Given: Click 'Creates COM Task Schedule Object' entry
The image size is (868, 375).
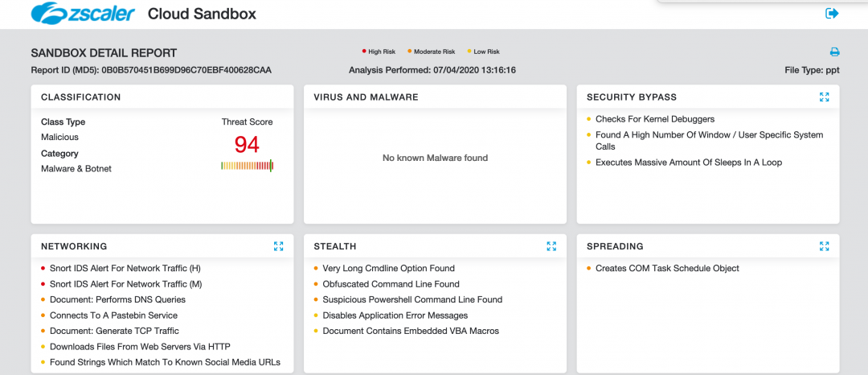Looking at the screenshot, I should click(x=667, y=268).
